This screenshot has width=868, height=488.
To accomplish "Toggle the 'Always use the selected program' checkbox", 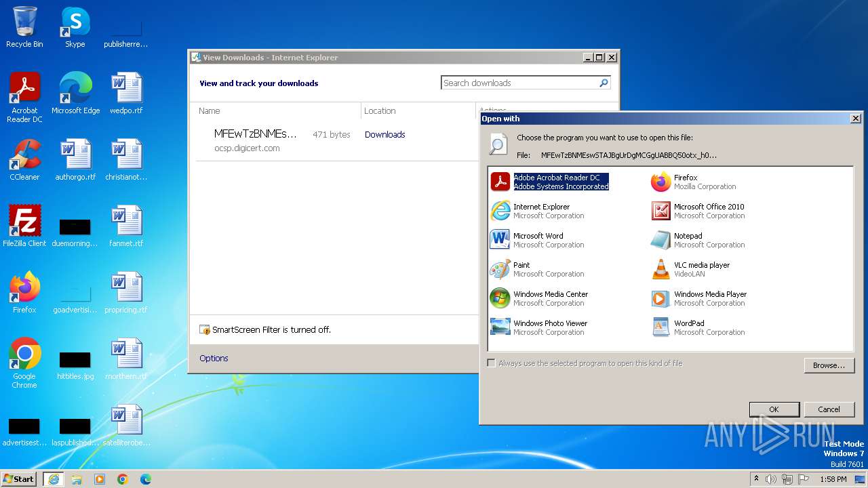I will click(x=491, y=363).
